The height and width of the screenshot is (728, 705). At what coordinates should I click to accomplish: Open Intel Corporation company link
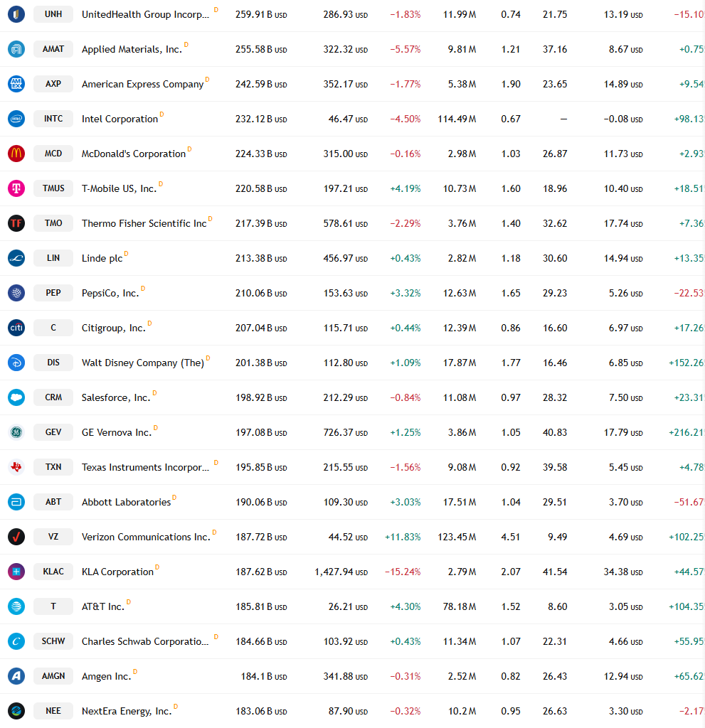pos(120,119)
